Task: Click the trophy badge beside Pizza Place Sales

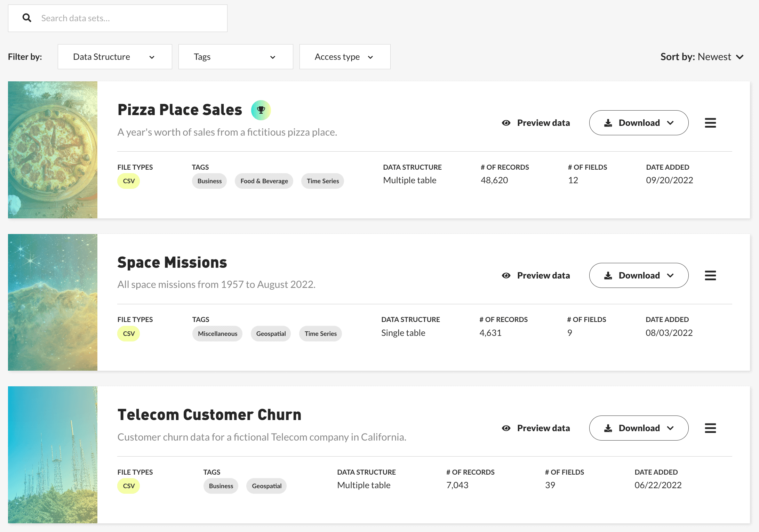Action: point(261,110)
